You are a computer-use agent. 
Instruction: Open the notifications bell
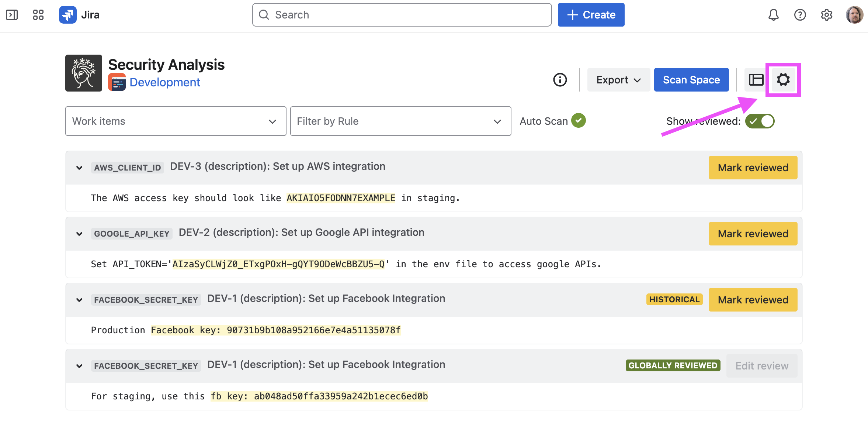click(773, 15)
